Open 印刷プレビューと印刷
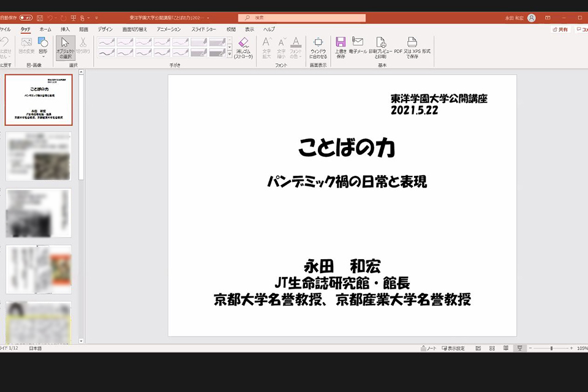The height and width of the screenshot is (392, 588). [x=380, y=48]
